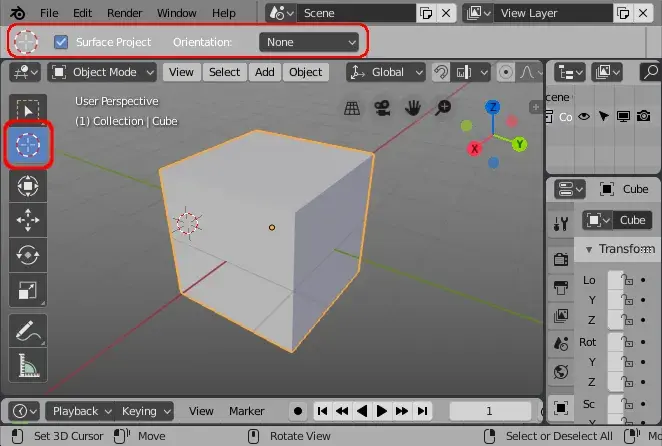Uncheck the Surface Project checkbox
Viewport: 662px width, 446px height.
[x=61, y=42]
